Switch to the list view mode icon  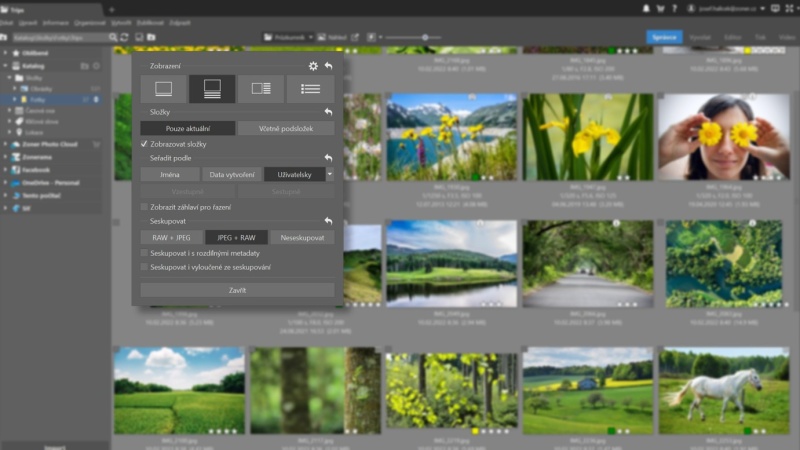(310, 89)
